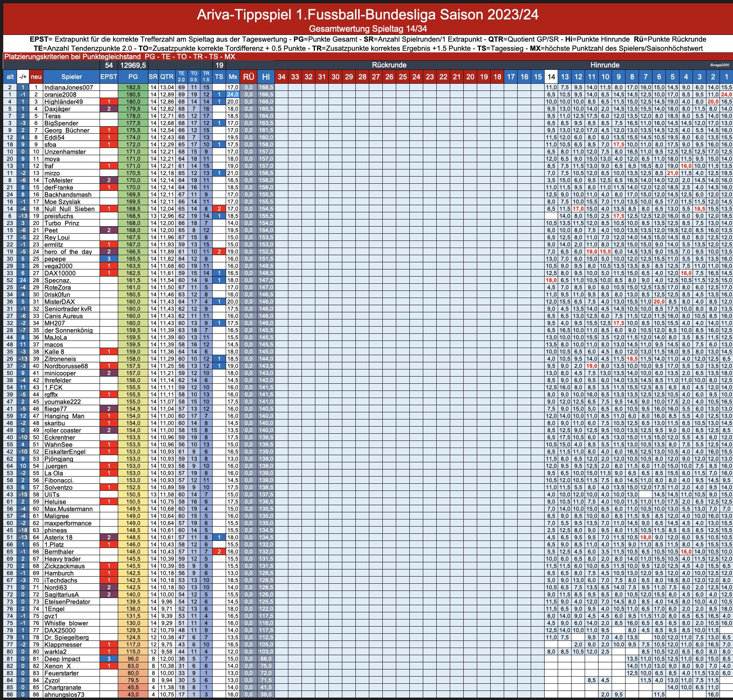Viewport: 733px width, 700px height.
Task: Select player name 'Moe Szyslak'
Action: pyautogui.click(x=62, y=202)
